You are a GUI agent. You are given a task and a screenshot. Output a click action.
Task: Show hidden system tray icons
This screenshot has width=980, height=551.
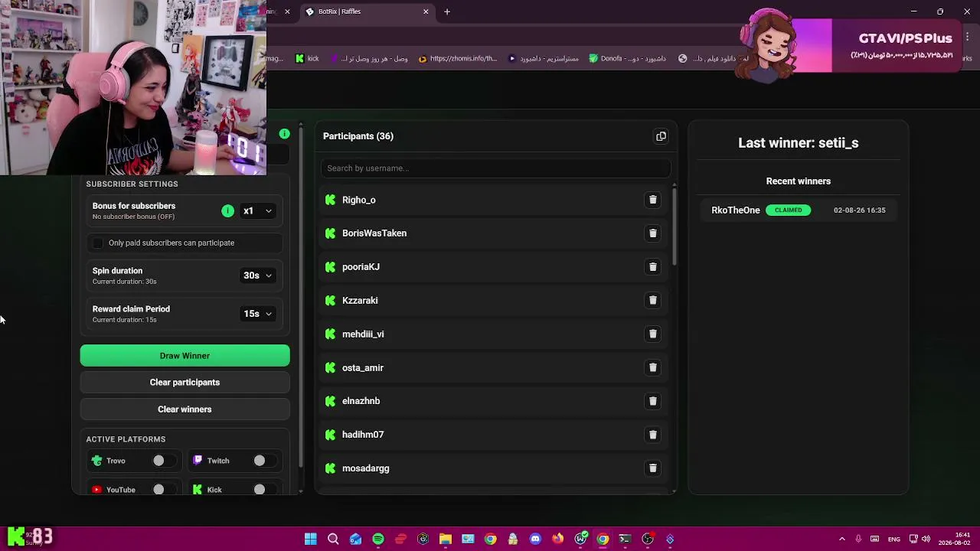(842, 539)
